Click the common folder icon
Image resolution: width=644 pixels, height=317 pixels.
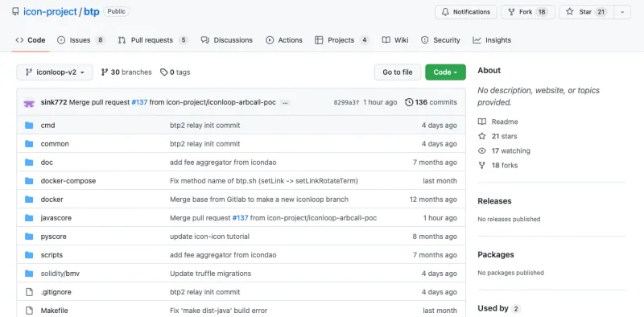point(29,144)
